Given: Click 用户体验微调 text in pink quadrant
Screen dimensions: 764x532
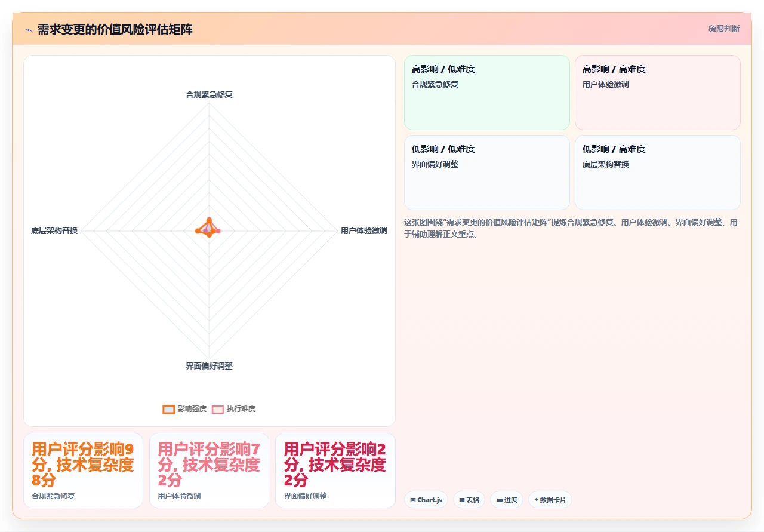Looking at the screenshot, I should coord(606,84).
